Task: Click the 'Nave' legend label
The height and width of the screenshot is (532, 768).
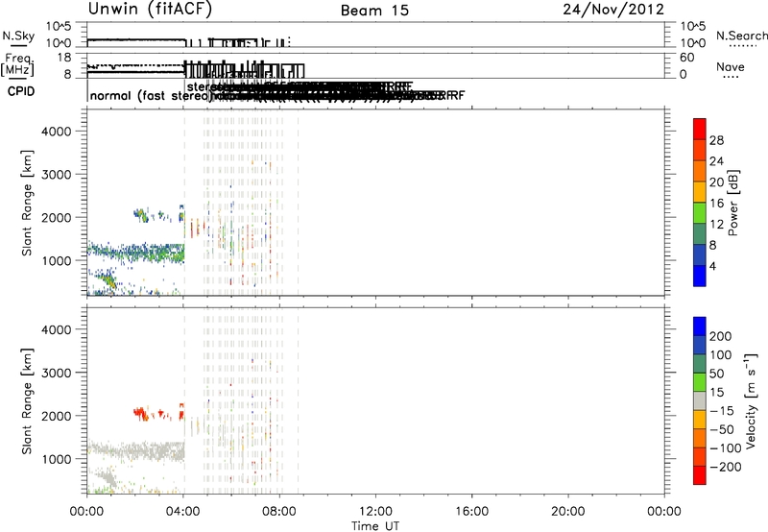Action: pos(730,66)
